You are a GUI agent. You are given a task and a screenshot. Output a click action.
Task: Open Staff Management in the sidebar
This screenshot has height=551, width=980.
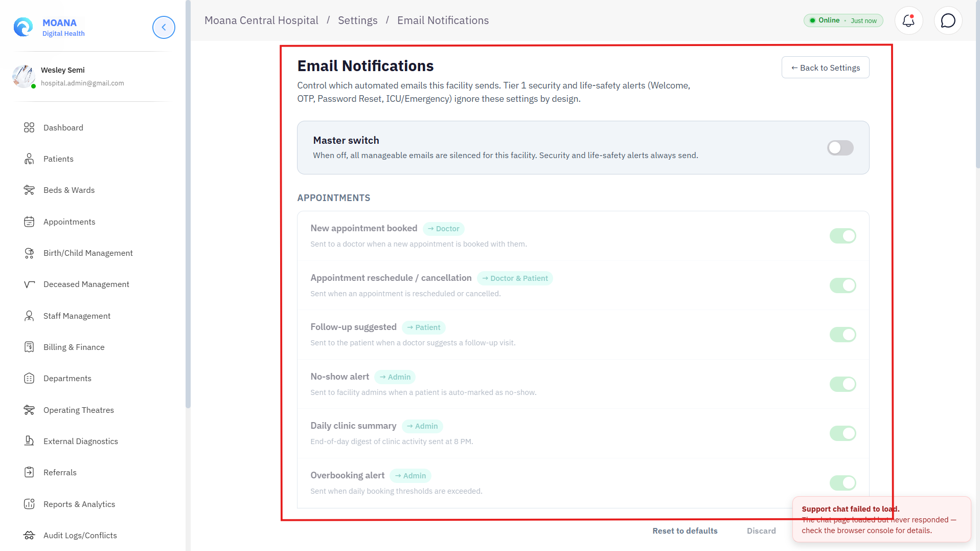[77, 316]
